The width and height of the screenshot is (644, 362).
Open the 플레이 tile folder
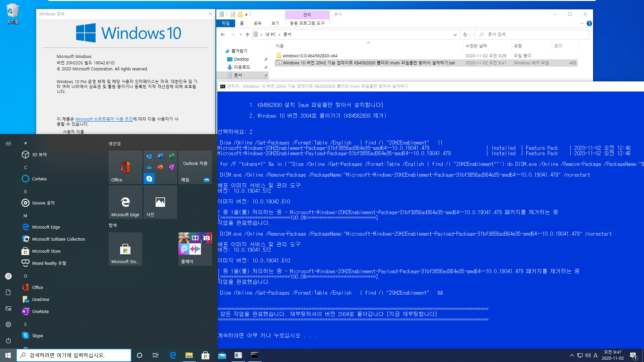tap(195, 249)
